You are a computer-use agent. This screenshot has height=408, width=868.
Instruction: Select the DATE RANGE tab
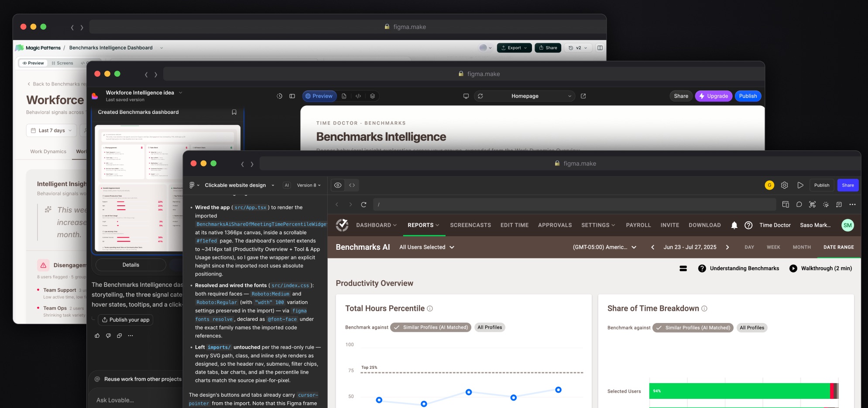pos(838,247)
